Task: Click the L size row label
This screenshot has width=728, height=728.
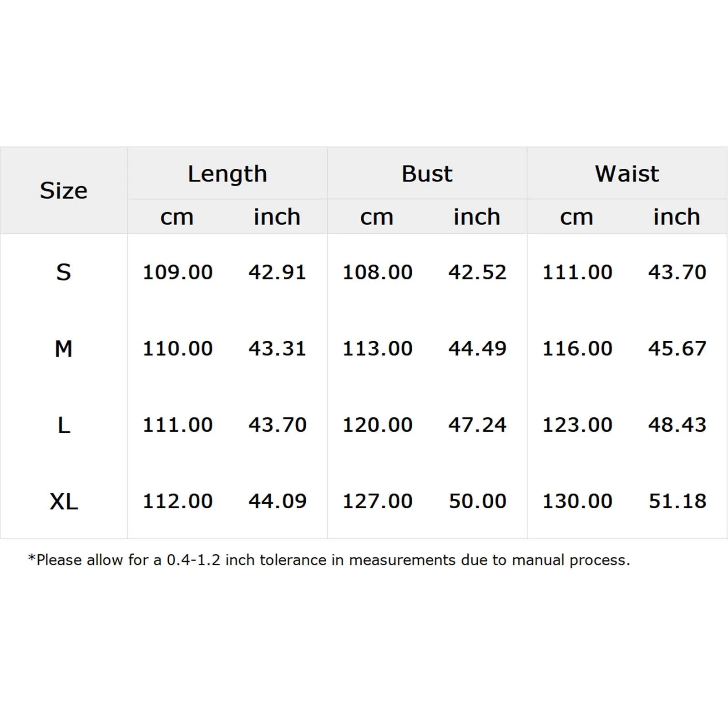Action: [x=64, y=425]
